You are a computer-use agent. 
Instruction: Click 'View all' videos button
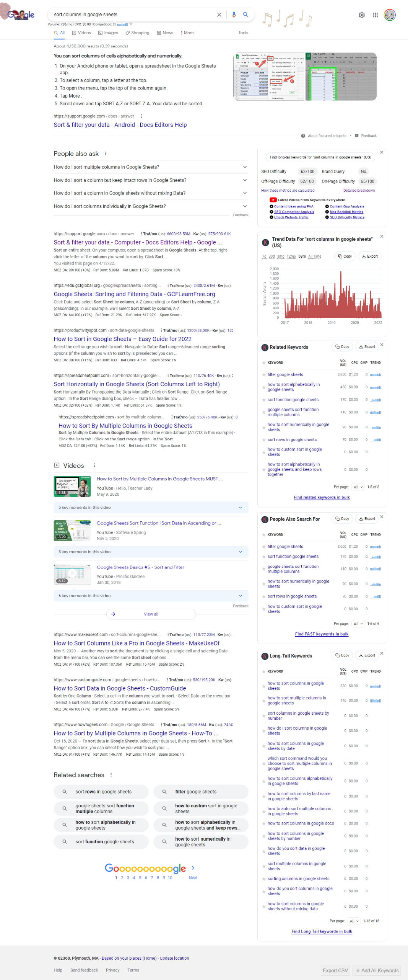pyautogui.click(x=151, y=614)
